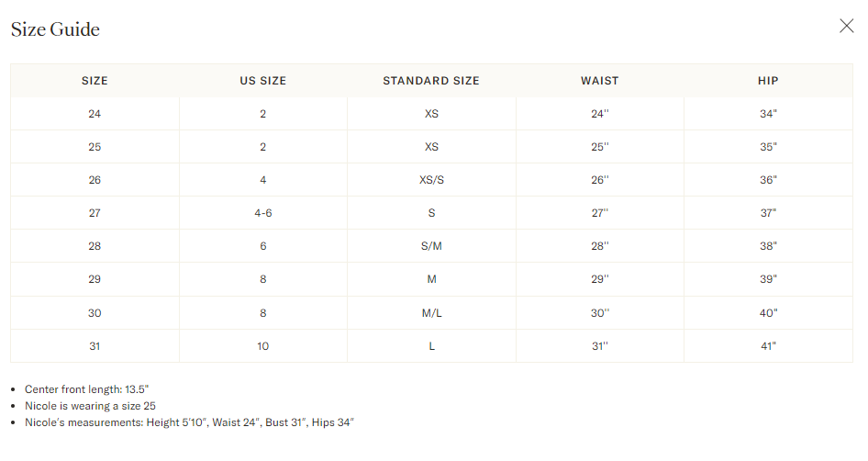Click the 41" hip measurement cell
Viewport: 868px width, 461px height.
pos(768,346)
